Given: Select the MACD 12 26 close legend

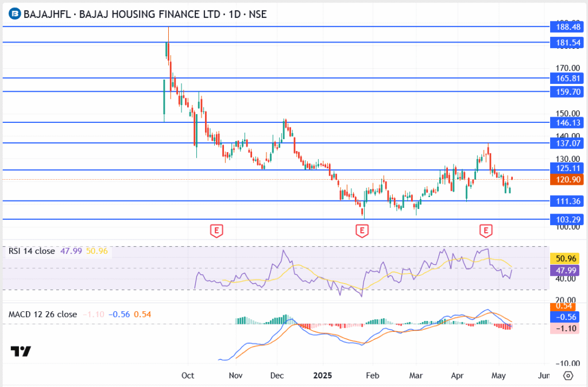Looking at the screenshot, I should coord(42,314).
